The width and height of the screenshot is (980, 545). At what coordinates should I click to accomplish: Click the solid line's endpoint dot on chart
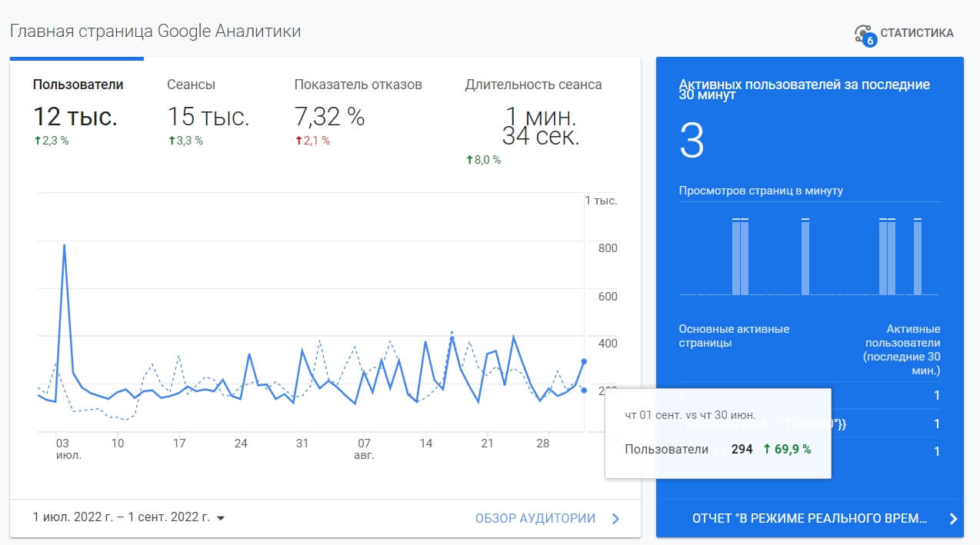584,361
